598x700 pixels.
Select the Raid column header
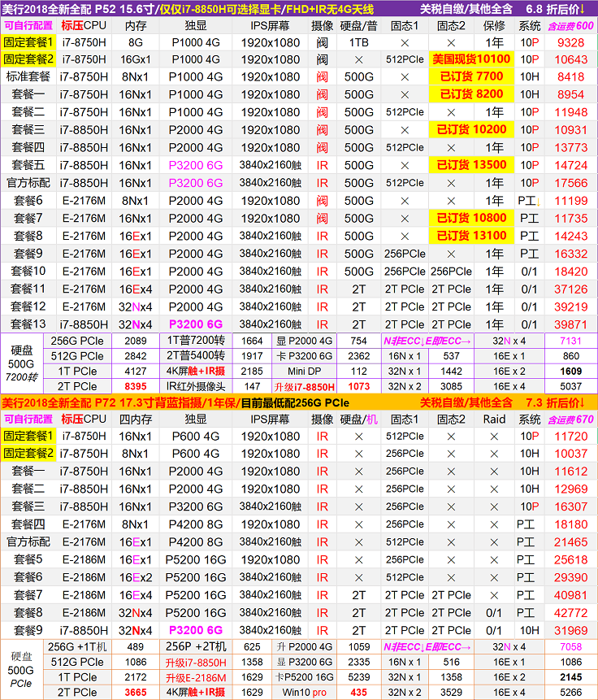coord(494,420)
